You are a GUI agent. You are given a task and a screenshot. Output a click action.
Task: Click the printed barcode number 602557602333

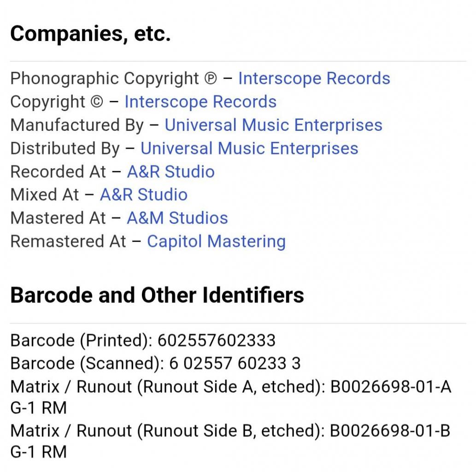216,340
